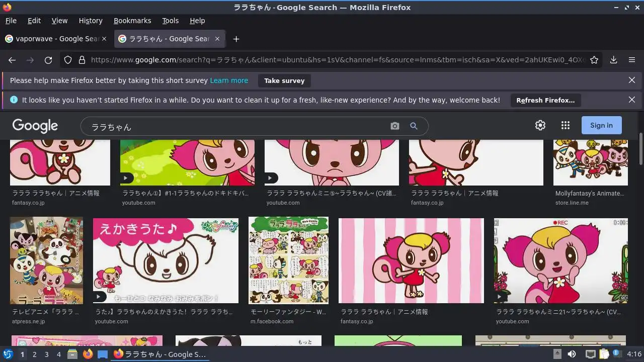
Task: Show desktop using the blue taskbar icon
Action: (103, 354)
